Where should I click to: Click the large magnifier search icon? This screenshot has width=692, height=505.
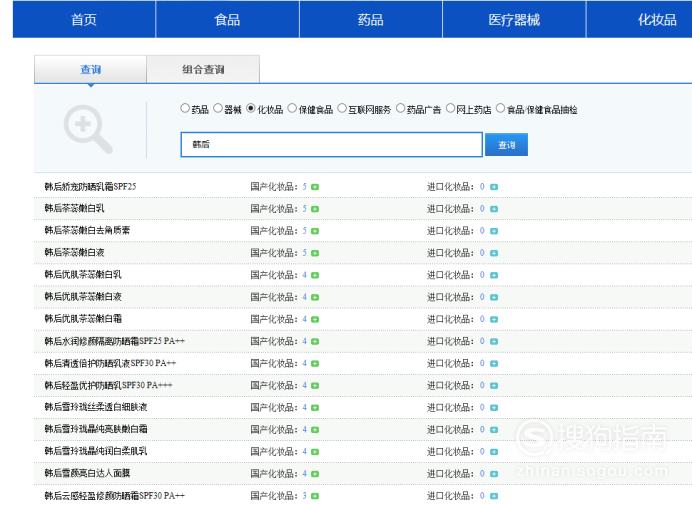tap(88, 129)
